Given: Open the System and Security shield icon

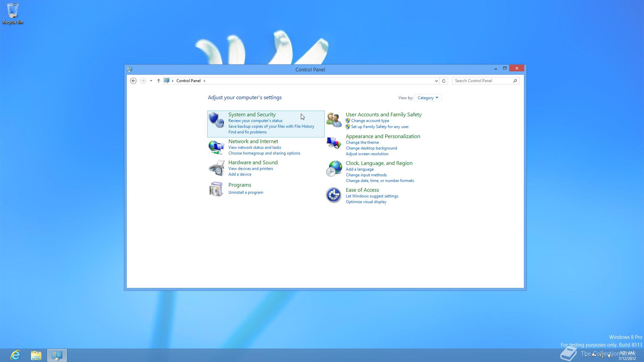Looking at the screenshot, I should click(x=216, y=120).
